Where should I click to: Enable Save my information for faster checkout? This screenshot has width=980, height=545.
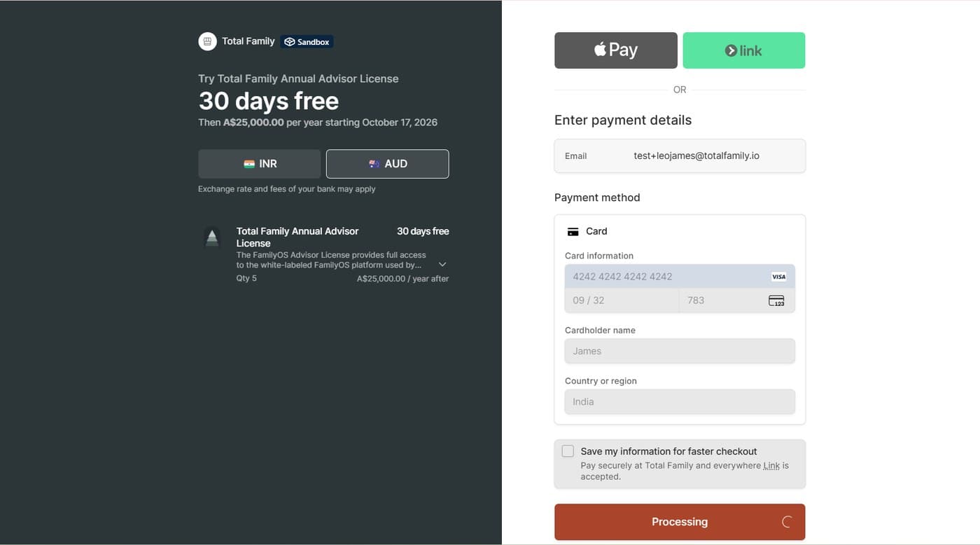[x=568, y=451]
